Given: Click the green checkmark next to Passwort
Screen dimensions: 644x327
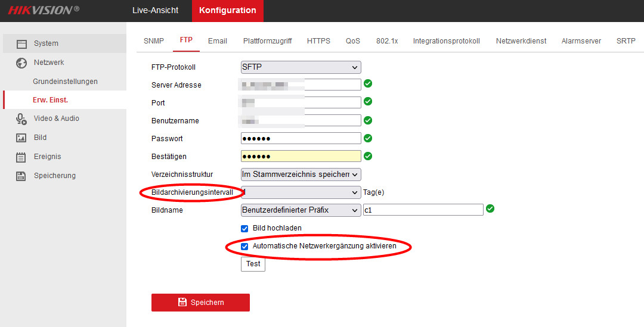Looking at the screenshot, I should coord(368,138).
